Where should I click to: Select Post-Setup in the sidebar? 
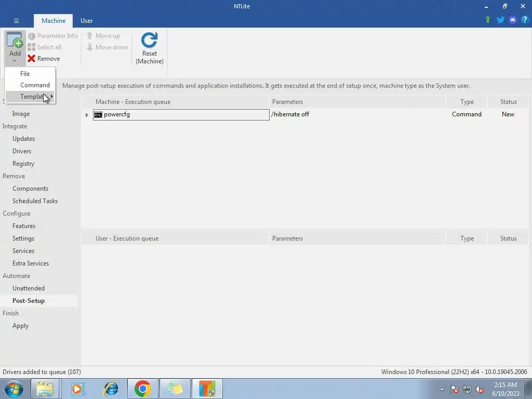click(x=29, y=301)
